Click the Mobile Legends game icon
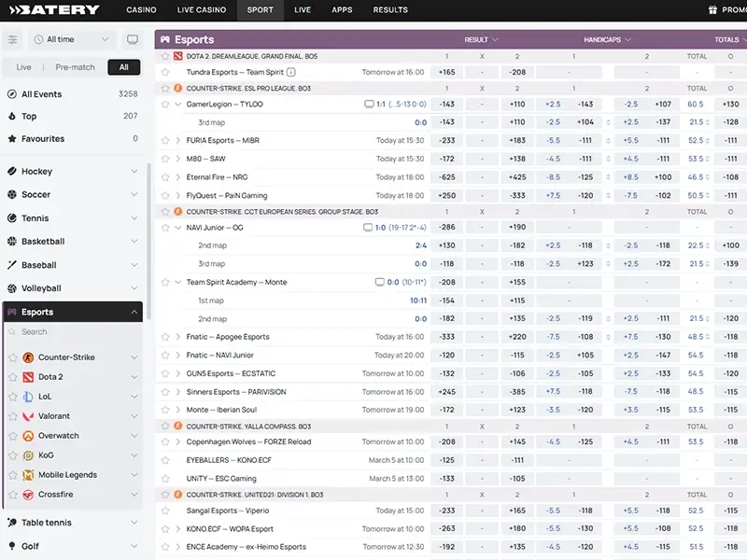 pyautogui.click(x=28, y=475)
